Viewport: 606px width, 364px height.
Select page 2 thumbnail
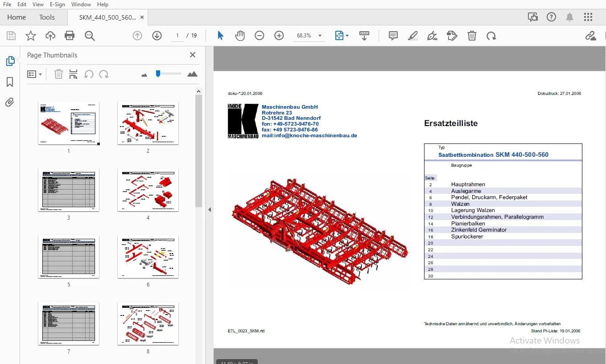(x=148, y=123)
